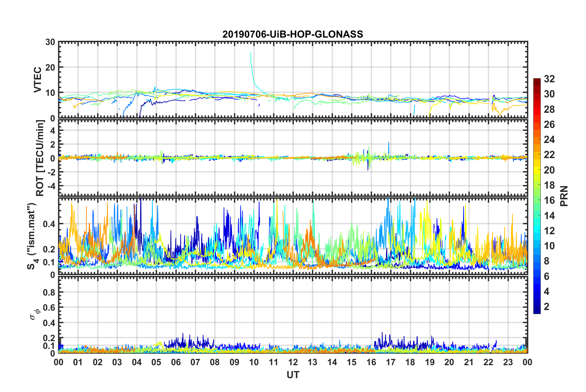
Task: Click colorbar tick label 12
Action: tap(549, 231)
